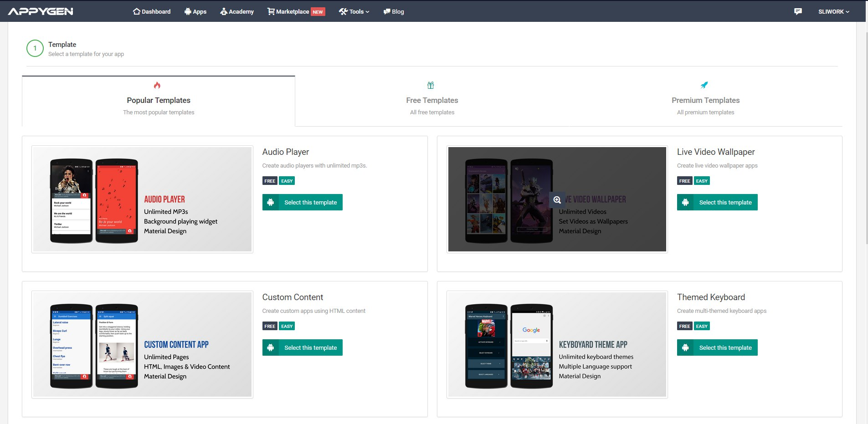
Task: Switch to the Free Templates tab
Action: pos(432,101)
